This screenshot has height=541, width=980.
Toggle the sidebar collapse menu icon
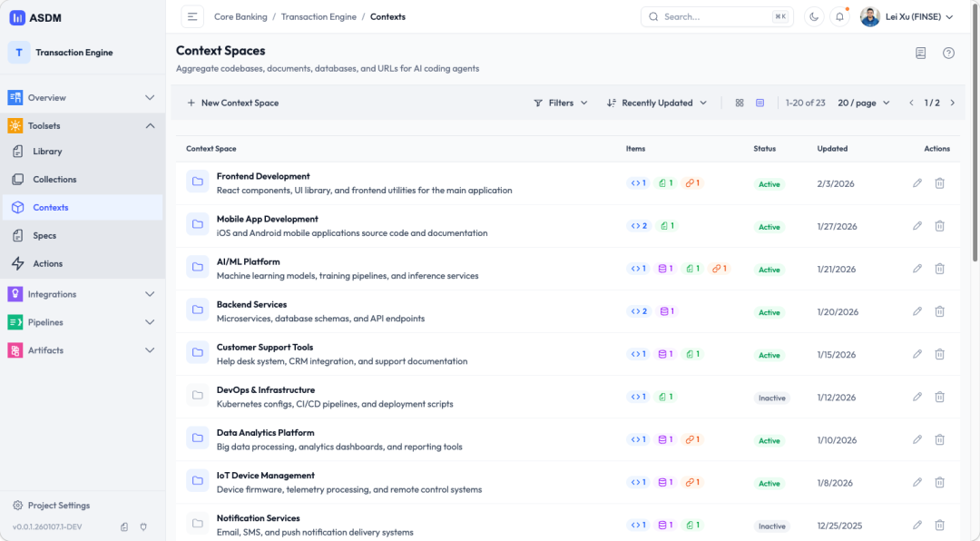pyautogui.click(x=192, y=17)
